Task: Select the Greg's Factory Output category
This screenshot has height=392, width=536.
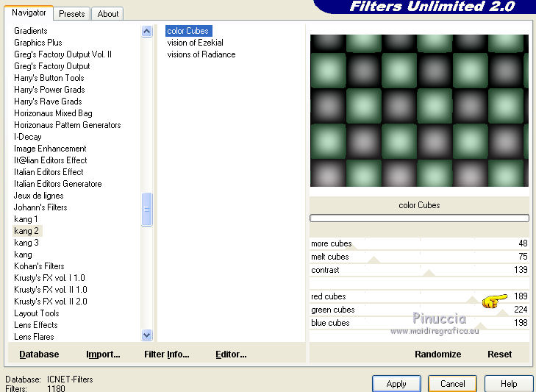Action: point(52,66)
